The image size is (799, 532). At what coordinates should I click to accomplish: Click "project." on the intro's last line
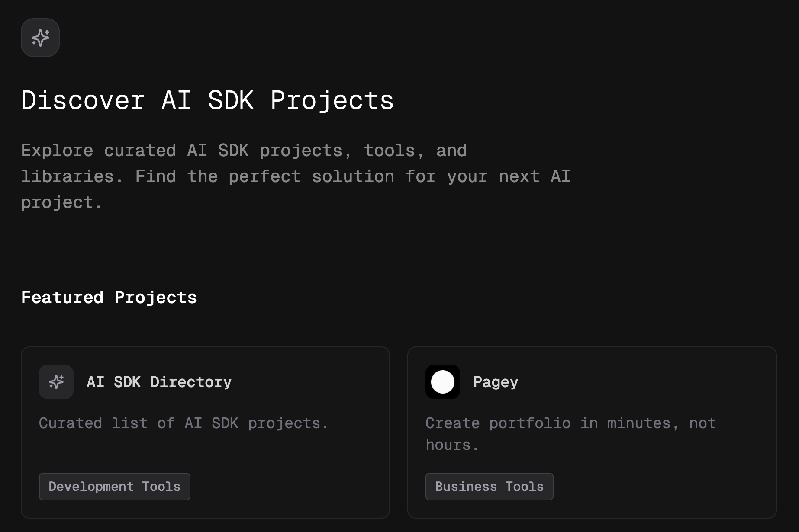(x=61, y=202)
